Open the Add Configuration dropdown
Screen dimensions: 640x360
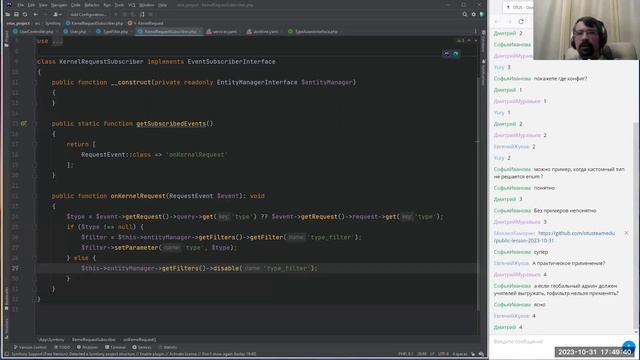88,14
